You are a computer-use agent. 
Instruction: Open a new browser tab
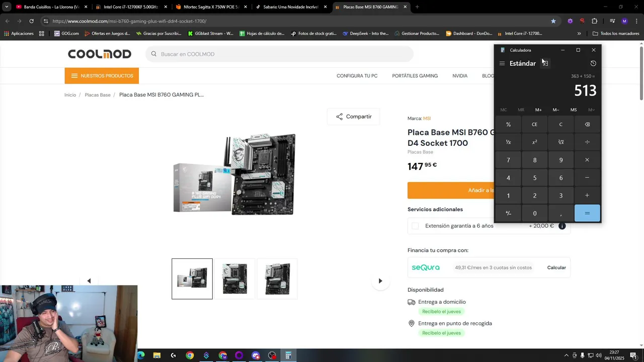pos(417,7)
